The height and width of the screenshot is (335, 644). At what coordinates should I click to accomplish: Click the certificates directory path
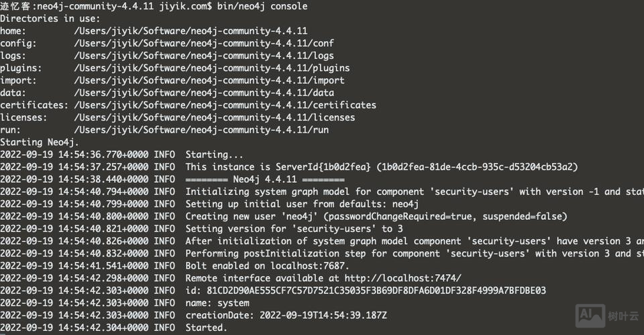225,105
